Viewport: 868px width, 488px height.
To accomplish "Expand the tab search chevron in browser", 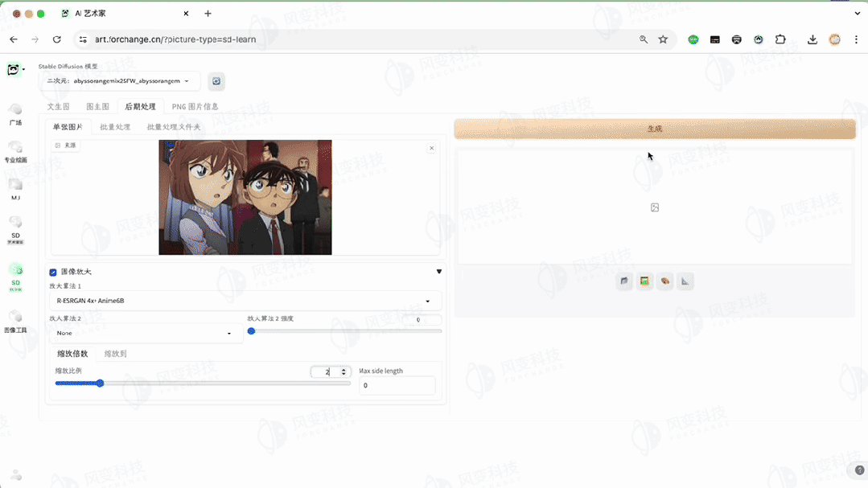I will 858,14.
